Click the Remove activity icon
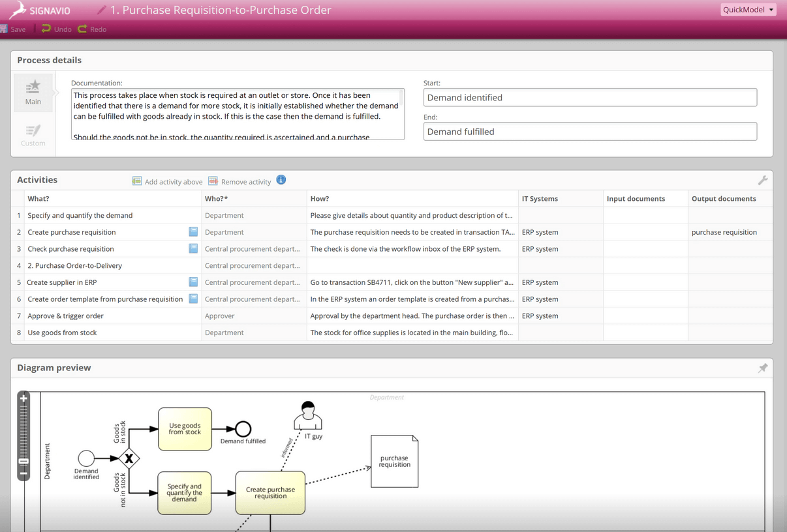 [212, 181]
